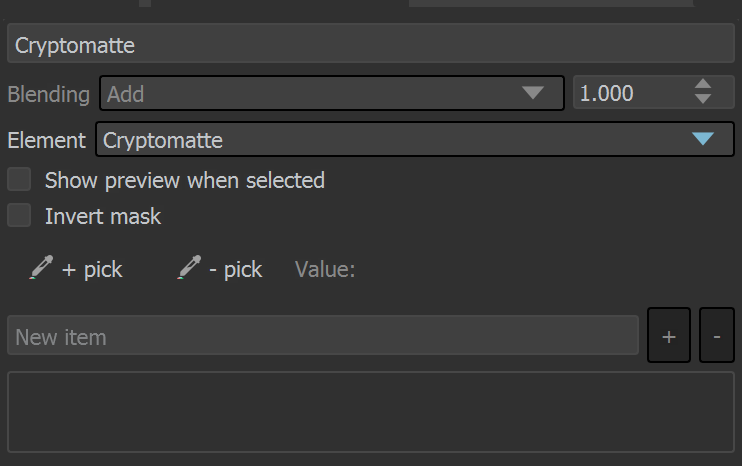The width and height of the screenshot is (742, 466).
Task: Open the Blending mode Add dropdown
Action: [331, 93]
